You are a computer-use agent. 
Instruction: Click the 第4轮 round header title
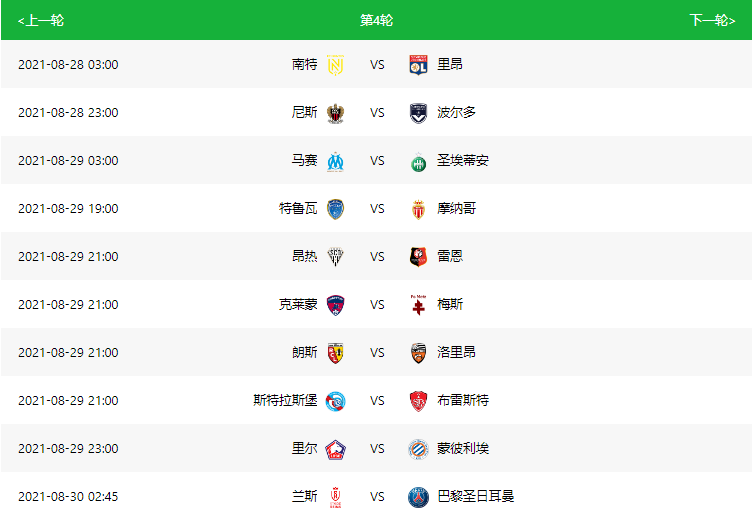click(x=376, y=20)
